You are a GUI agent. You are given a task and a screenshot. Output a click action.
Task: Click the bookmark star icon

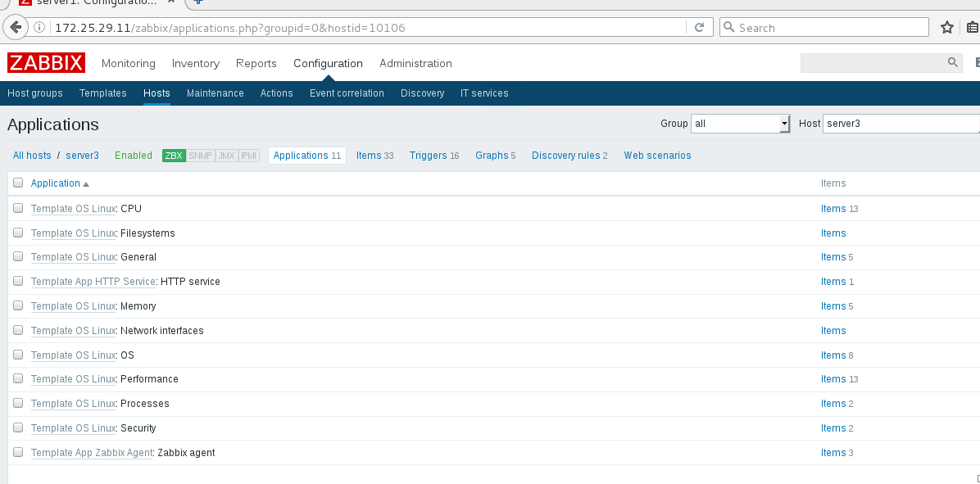click(x=947, y=28)
